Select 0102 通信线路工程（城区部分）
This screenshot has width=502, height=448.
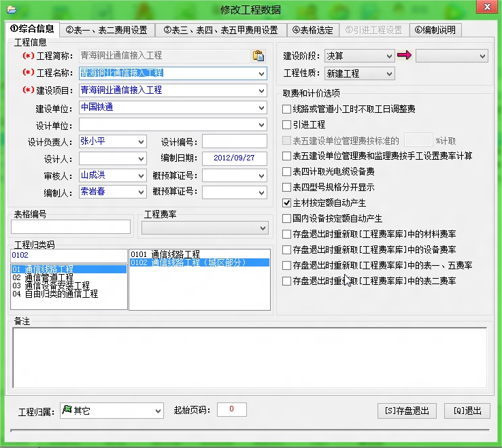click(x=199, y=262)
